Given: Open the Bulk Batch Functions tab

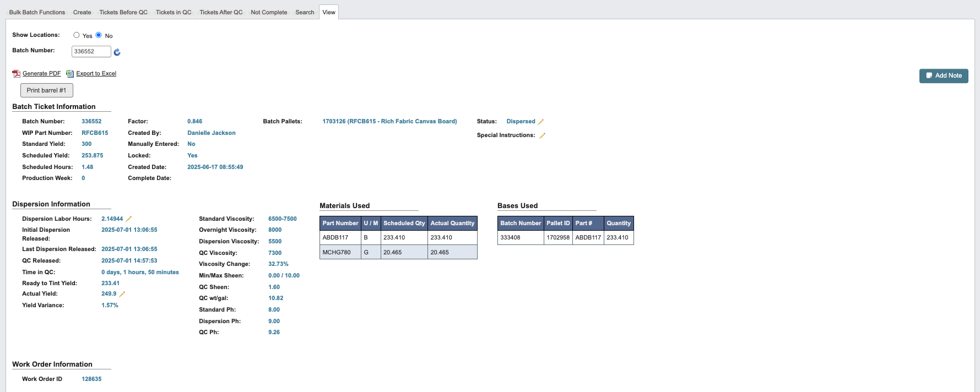Looking at the screenshot, I should click(37, 12).
